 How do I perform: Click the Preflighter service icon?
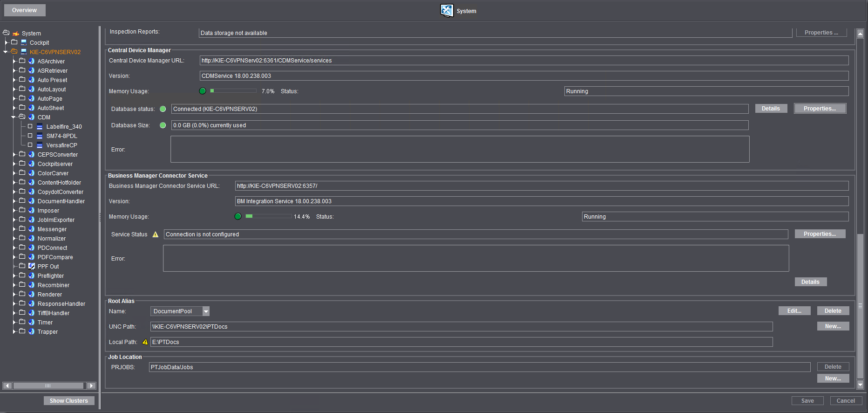tap(32, 275)
